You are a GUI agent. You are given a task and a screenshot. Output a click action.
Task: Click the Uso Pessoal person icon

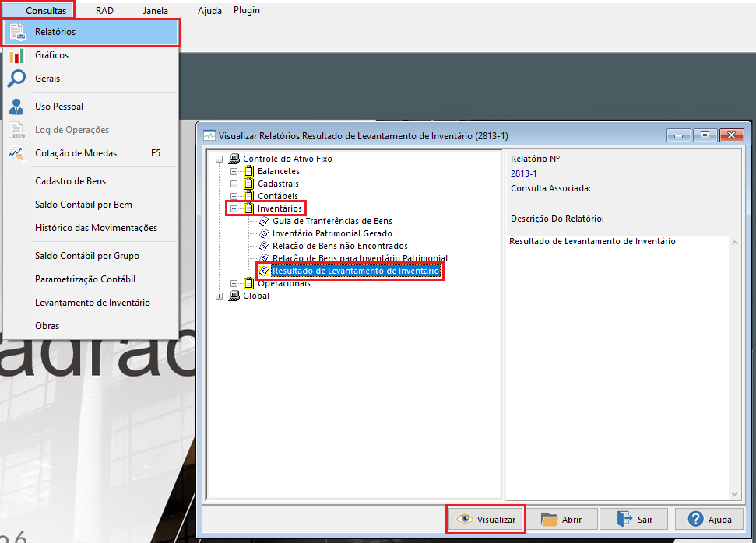[x=16, y=107]
